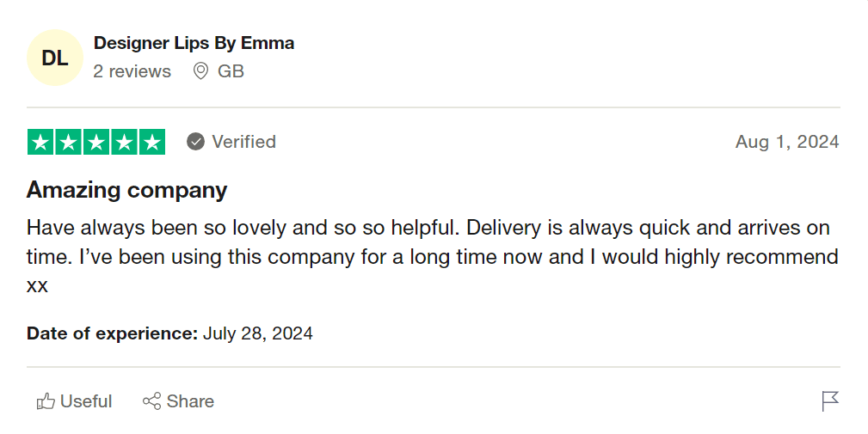Click the location pin icon
868x434 pixels.
200,71
